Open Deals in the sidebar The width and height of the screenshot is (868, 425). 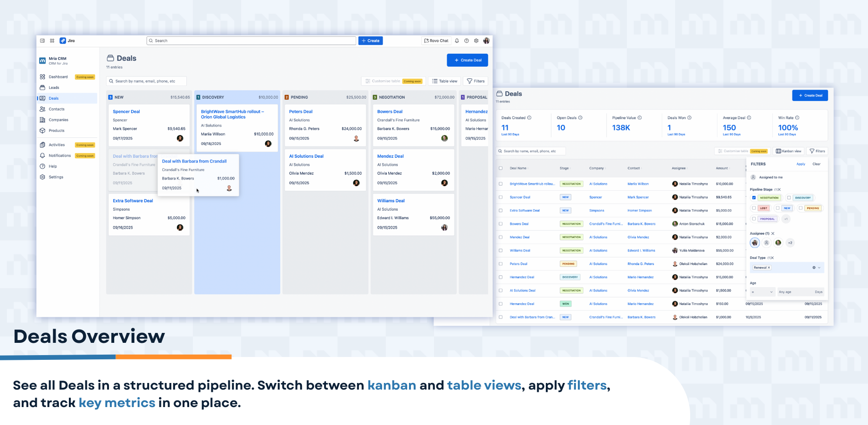[67, 98]
